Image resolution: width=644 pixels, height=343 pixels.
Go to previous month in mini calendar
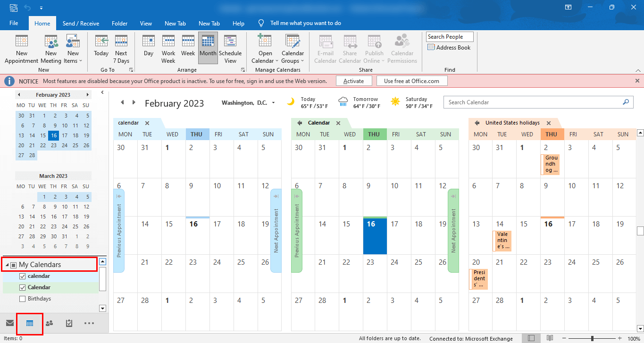[19, 95]
